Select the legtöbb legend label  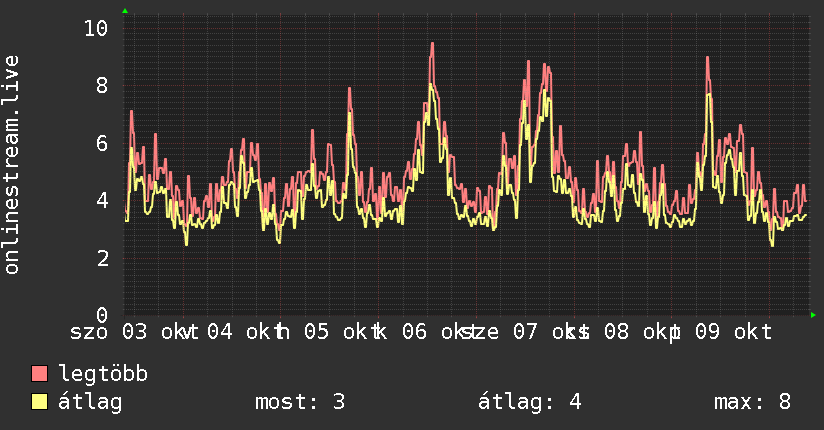click(103, 374)
